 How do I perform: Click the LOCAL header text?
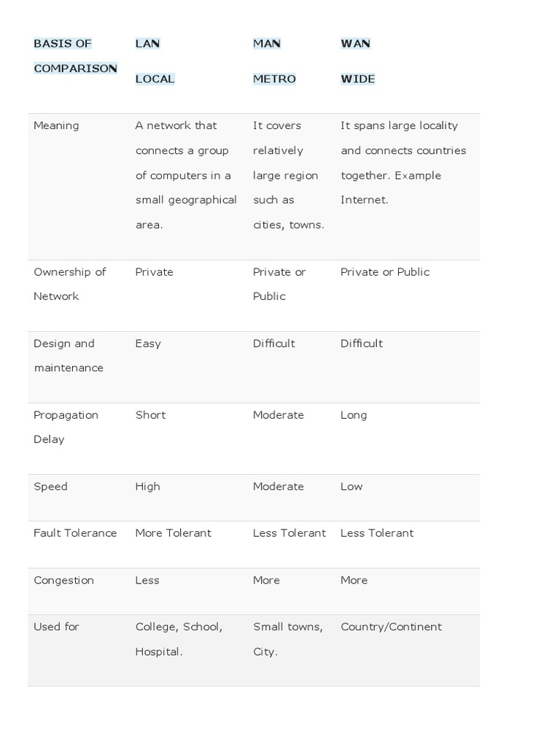pyautogui.click(x=155, y=79)
